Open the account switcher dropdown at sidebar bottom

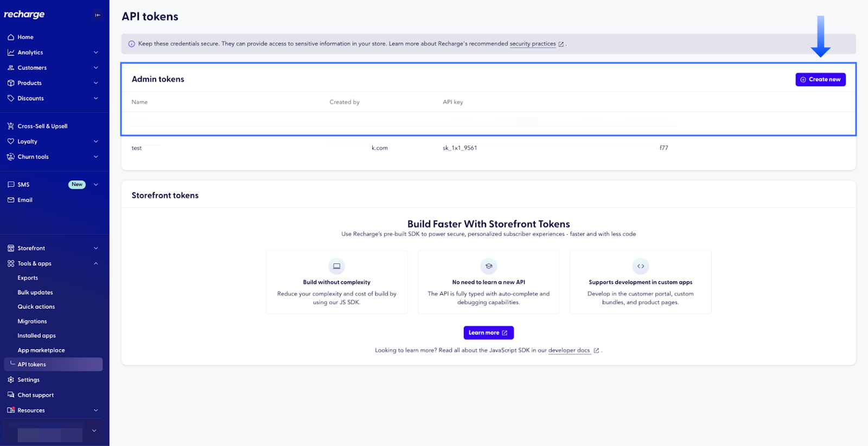coord(94,431)
